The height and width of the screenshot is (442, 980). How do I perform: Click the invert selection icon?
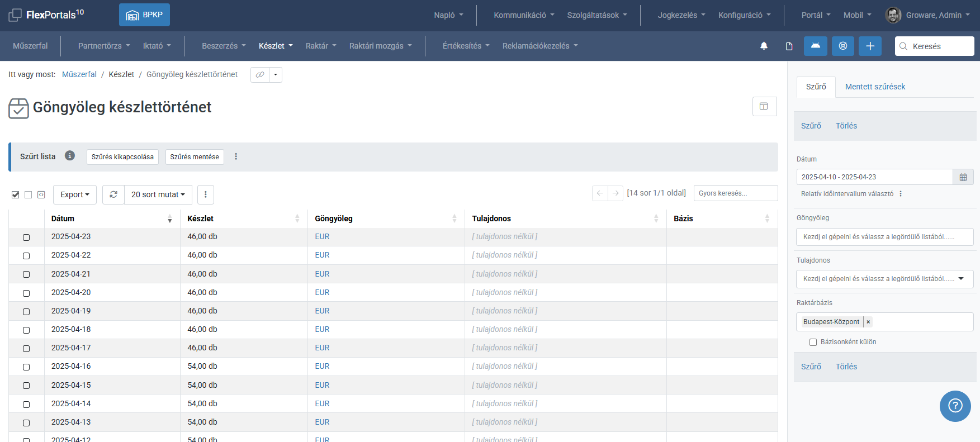41,194
